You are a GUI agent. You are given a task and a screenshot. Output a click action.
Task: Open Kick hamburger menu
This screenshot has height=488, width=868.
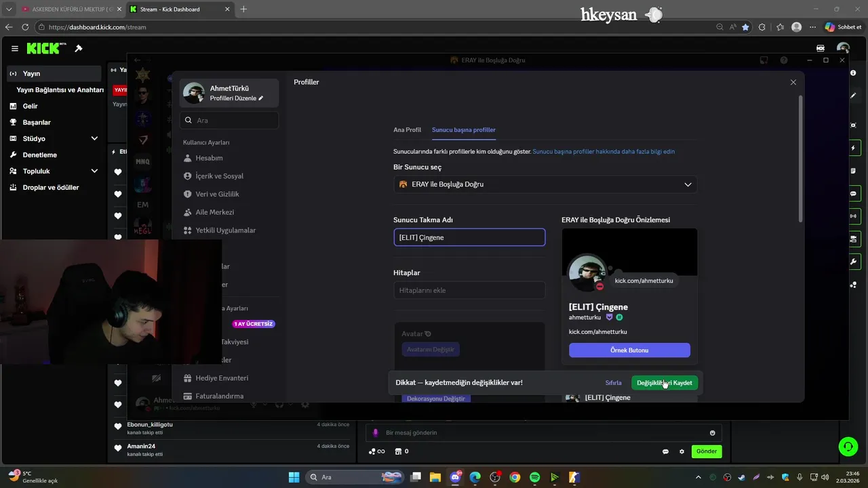[14, 49]
